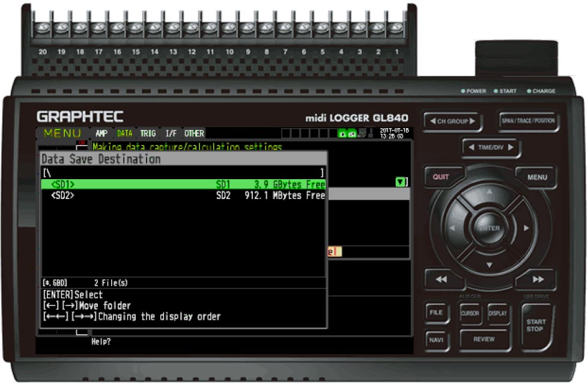Viewport: 588px width, 383px height.
Task: Click the MENU title on screen
Action: [x=62, y=133]
